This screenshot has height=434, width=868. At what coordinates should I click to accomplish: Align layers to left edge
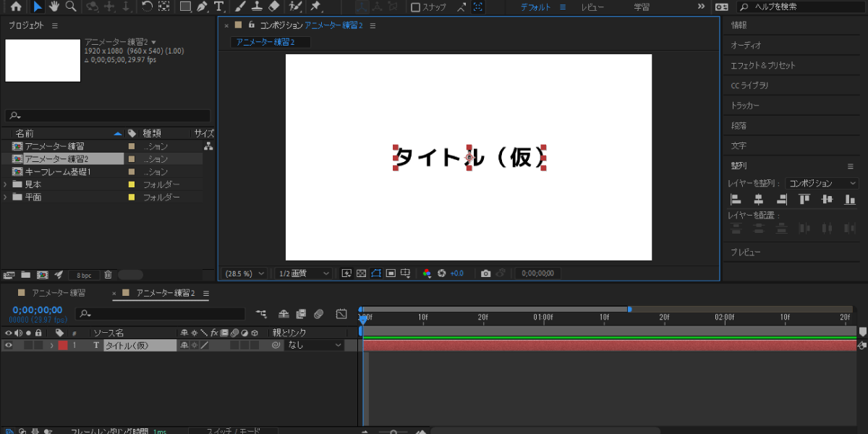[736, 200]
